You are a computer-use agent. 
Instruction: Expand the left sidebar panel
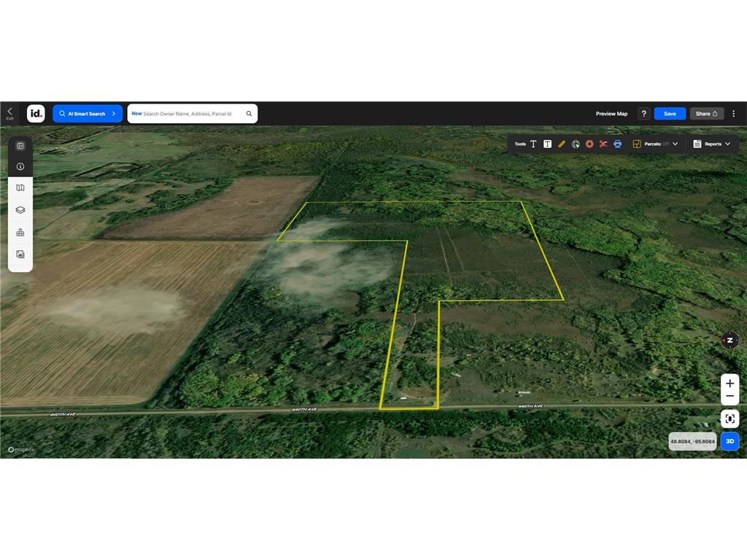point(20,146)
